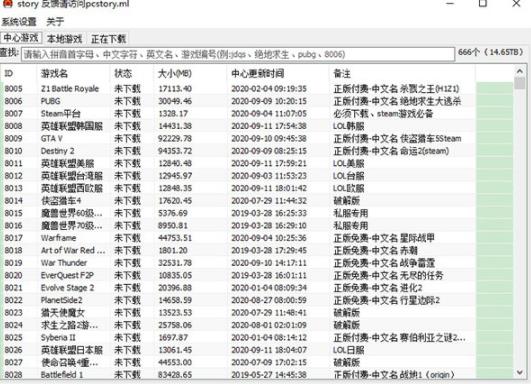Click the scrollbar down arrow
The height and width of the screenshot is (384, 531).
click(x=520, y=373)
